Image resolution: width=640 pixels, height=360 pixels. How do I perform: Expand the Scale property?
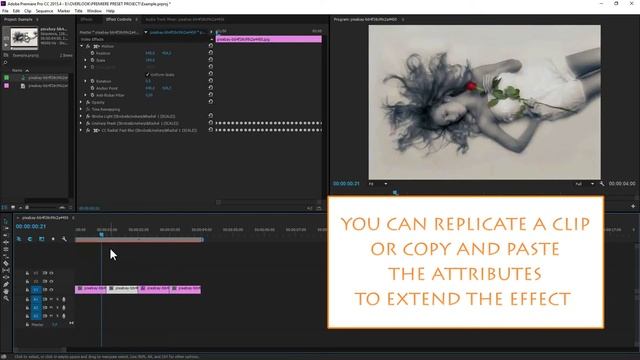(86, 60)
